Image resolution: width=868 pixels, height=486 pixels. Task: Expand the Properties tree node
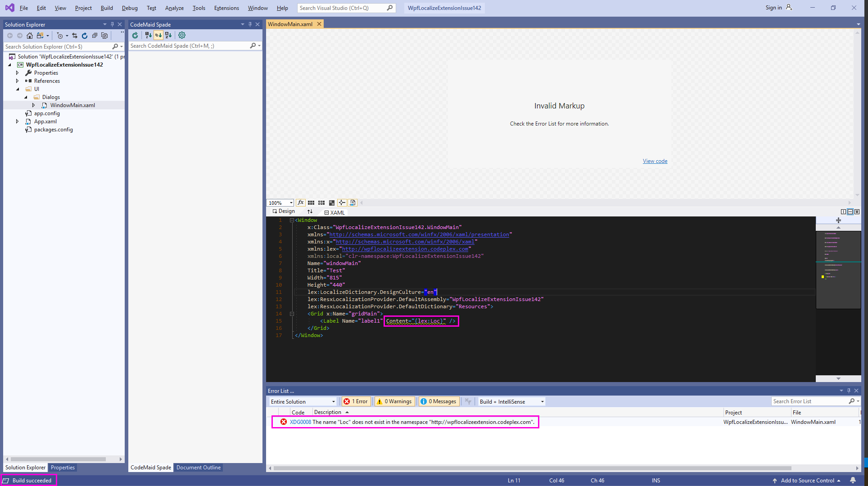point(18,73)
